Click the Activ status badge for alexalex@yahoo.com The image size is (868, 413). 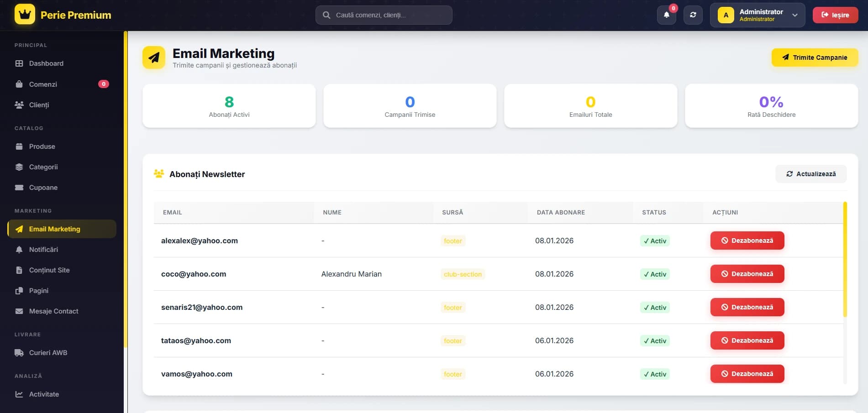655,240
